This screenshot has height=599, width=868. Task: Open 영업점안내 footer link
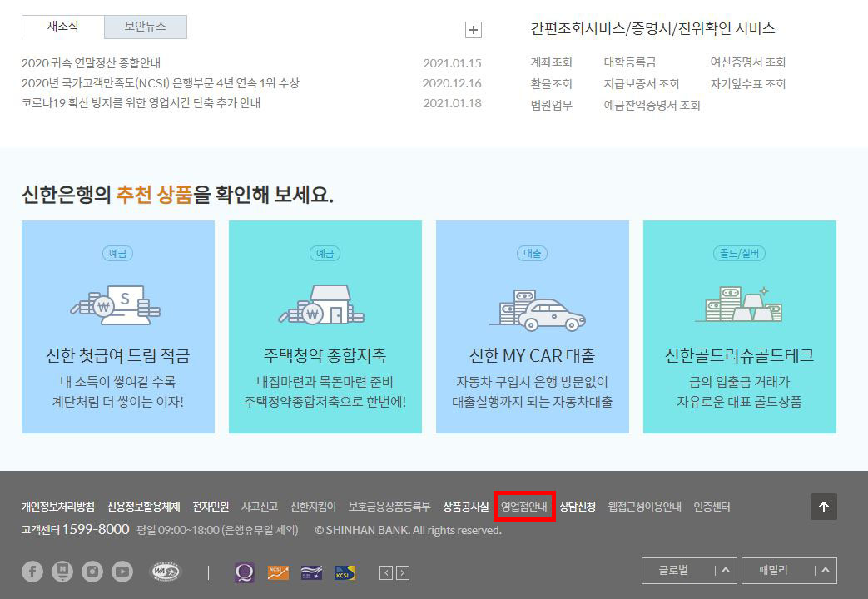(x=524, y=507)
